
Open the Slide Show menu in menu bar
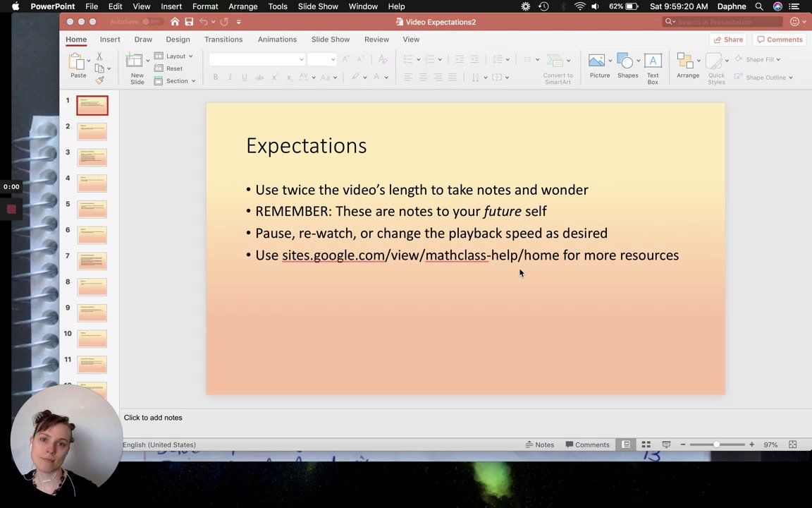click(318, 6)
